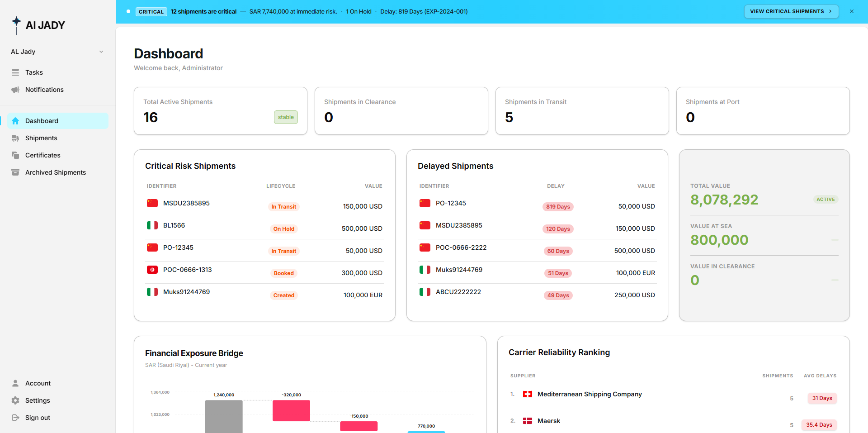Viewport: 868px width, 433px height.
Task: Click Switzerland flag beside Mediterranean Shipping Company
Action: [528, 394]
